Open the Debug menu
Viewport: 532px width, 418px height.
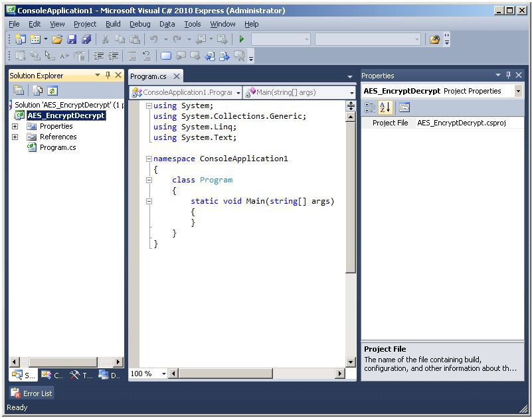tap(139, 24)
